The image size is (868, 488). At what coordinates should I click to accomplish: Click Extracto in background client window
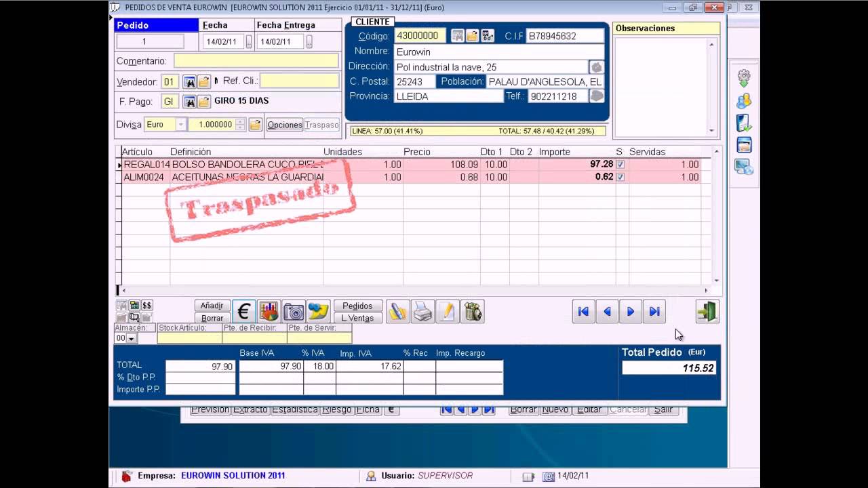tap(250, 410)
